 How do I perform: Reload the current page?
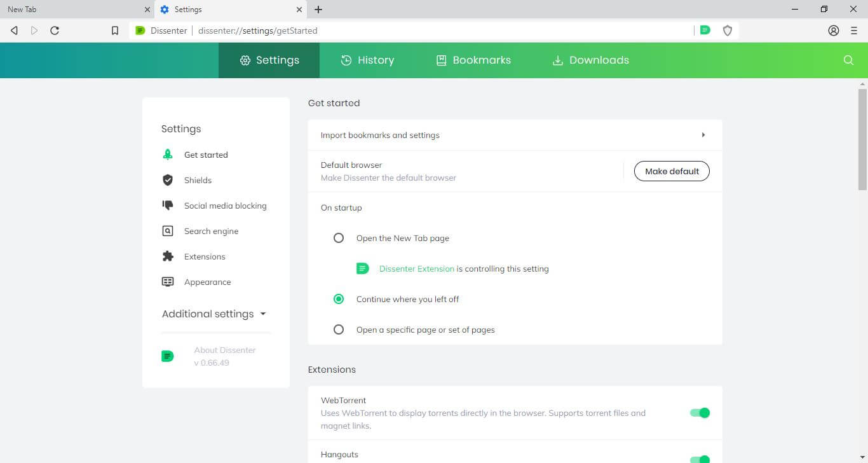(55, 31)
